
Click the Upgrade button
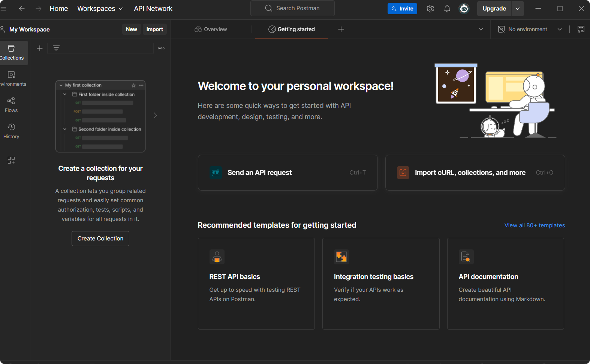[494, 9]
